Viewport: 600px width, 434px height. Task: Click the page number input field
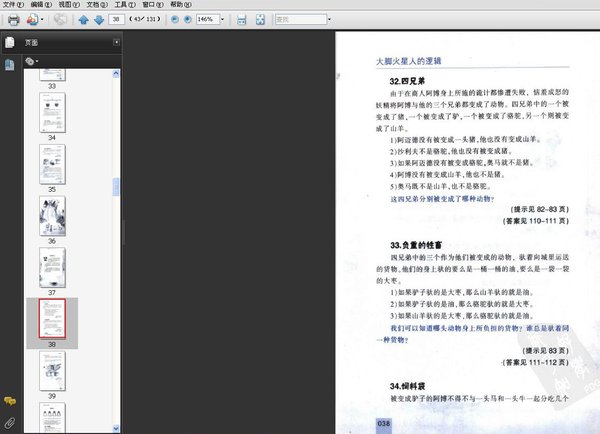(x=118, y=19)
